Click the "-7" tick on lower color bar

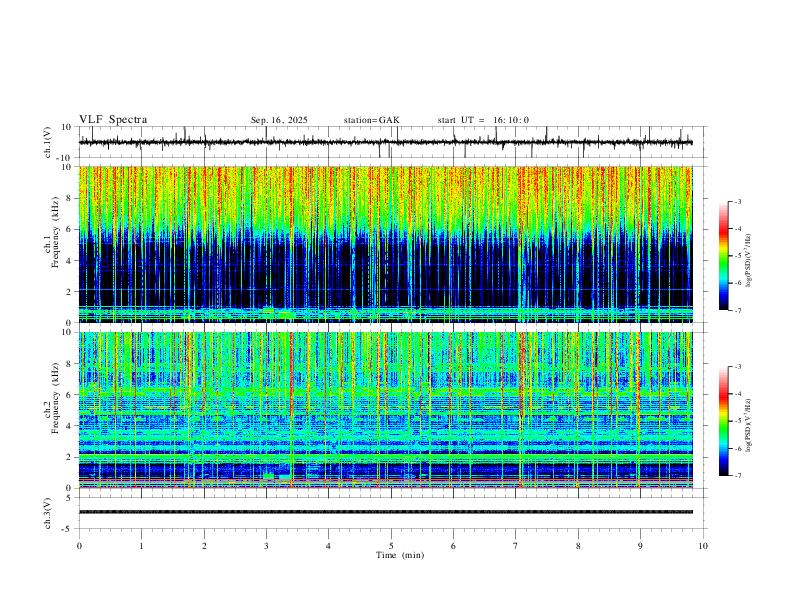click(737, 475)
